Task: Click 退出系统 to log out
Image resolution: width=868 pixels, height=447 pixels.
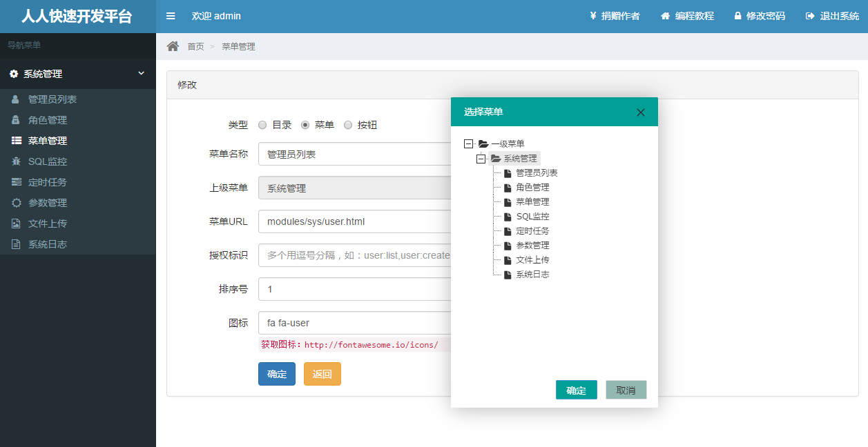Action: point(832,16)
